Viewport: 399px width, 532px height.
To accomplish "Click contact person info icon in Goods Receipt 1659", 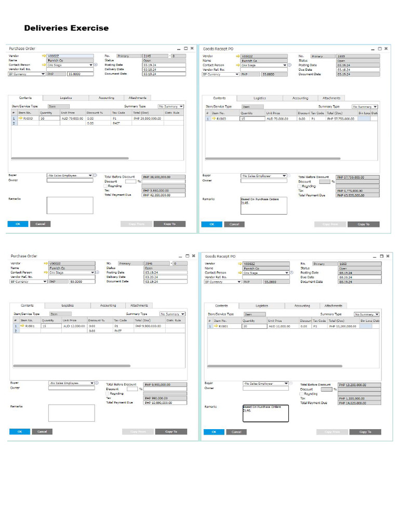I will click(x=290, y=65).
